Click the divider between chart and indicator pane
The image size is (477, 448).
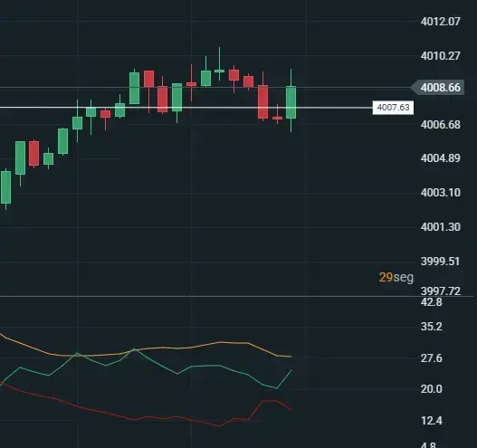[x=236, y=296]
